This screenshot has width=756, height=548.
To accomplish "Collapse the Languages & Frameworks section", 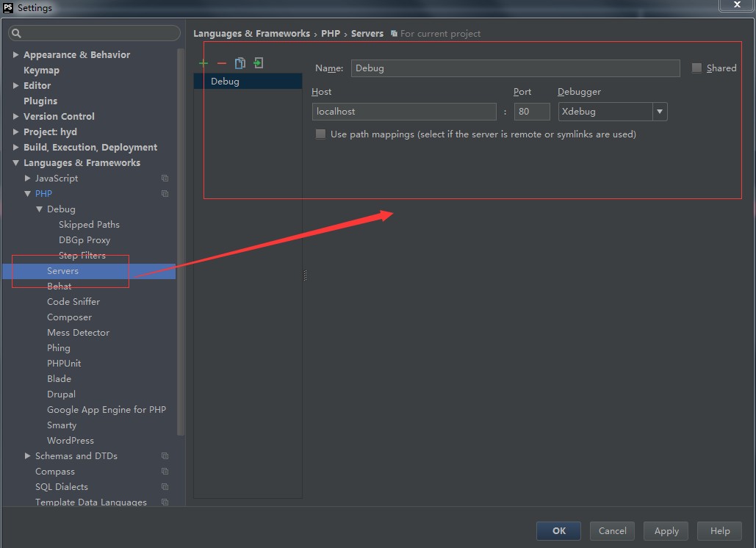I will (x=16, y=163).
